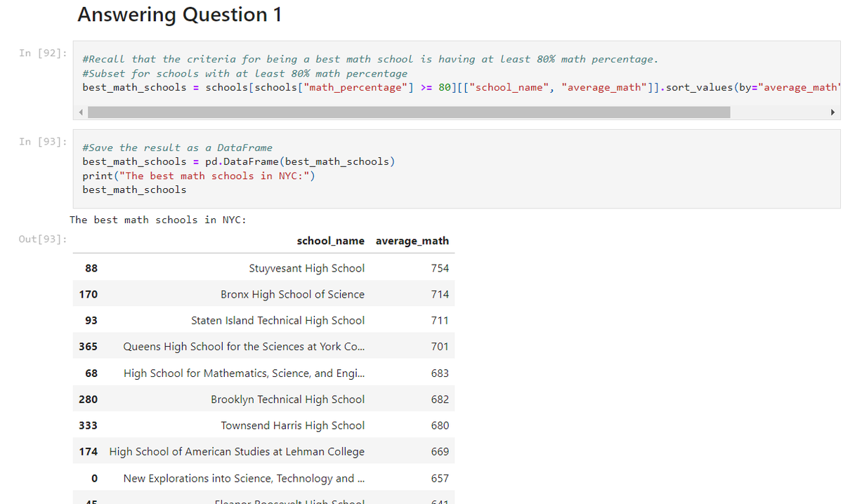Click 'Staten Island Technical High School' cell
The image size is (843, 504).
(278, 320)
